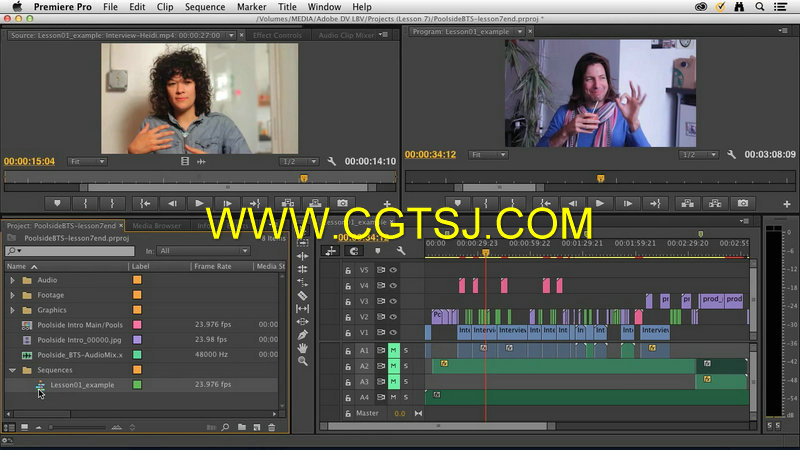Click Find magnifier in Project panel footer
Viewport: 800px width, 450px height.
click(x=225, y=427)
